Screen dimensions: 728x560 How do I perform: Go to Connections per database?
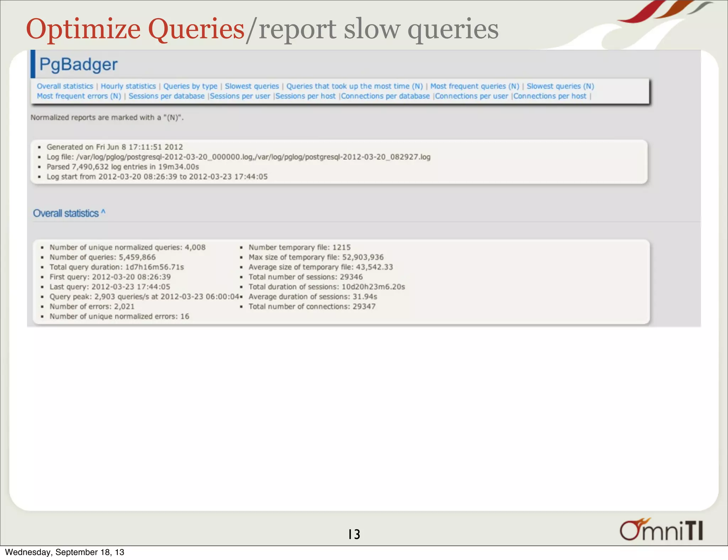click(x=386, y=96)
